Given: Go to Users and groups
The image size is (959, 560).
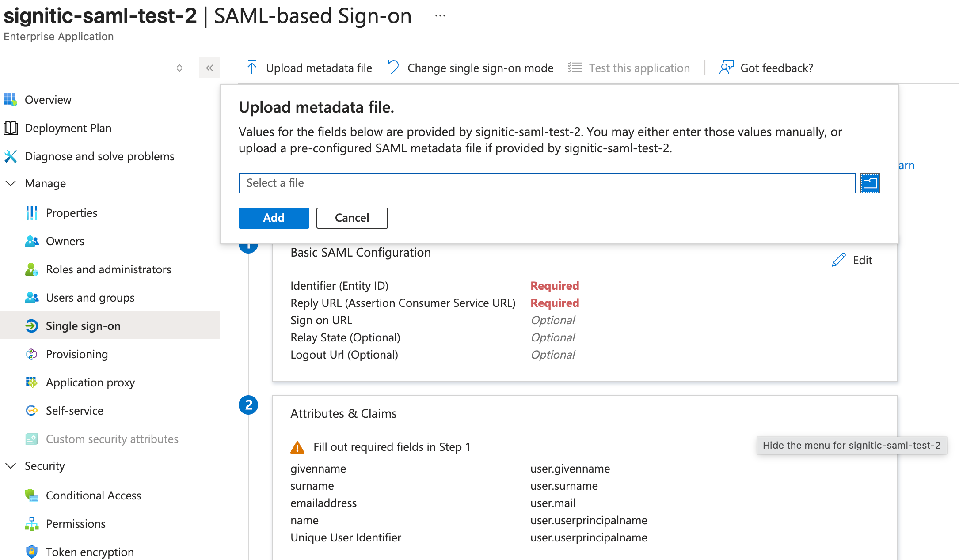Looking at the screenshot, I should (90, 298).
